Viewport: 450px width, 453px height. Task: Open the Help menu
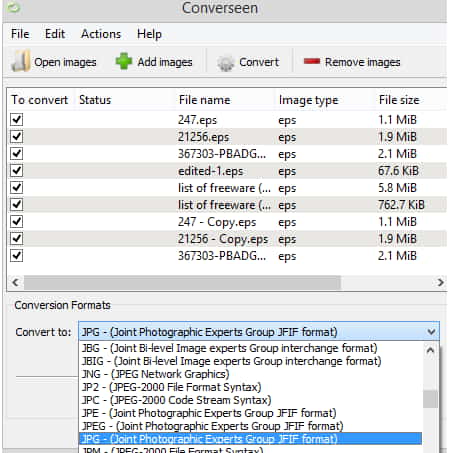(x=149, y=34)
